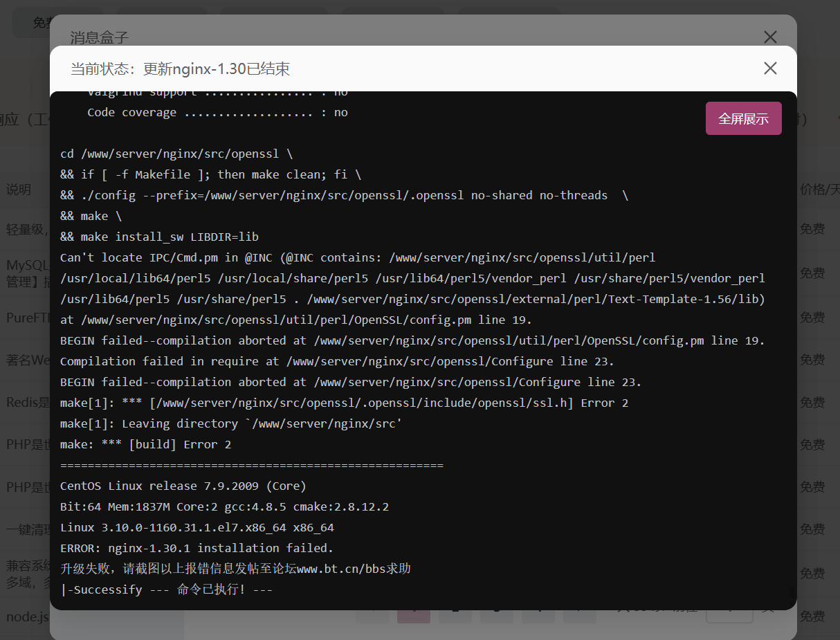
Task: Click the 'Linux 3.10.0-1160.31.1.el7.x86_64' line
Action: pos(197,527)
